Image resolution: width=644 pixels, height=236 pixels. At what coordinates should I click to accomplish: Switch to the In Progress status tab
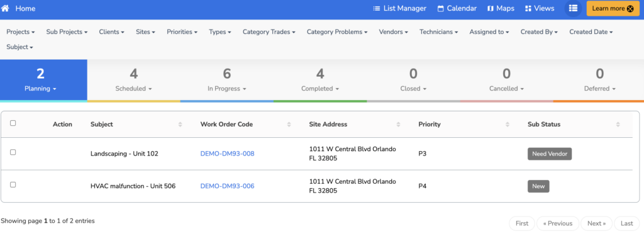[x=226, y=80]
